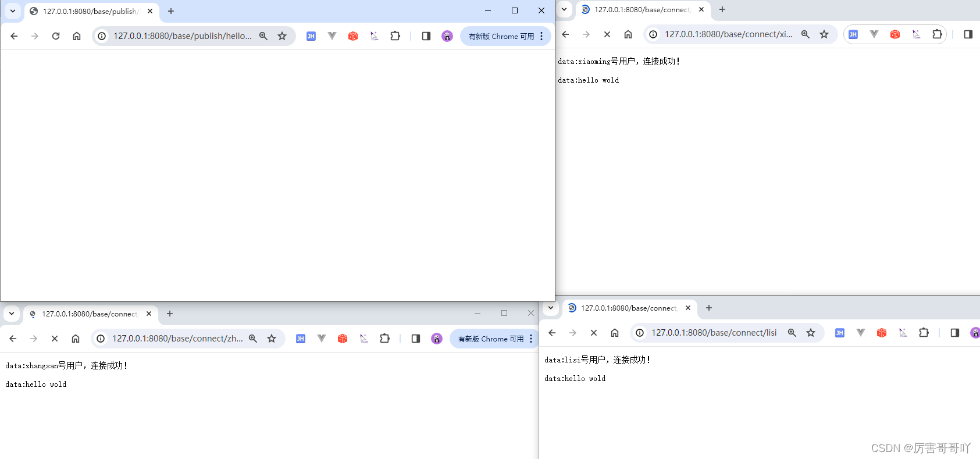Go back in lisi connect window
Screen dimensions: 980x459
coord(552,333)
